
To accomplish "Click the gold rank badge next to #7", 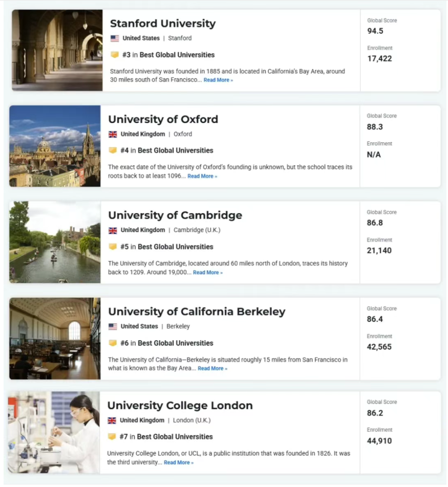I will 112,437.
